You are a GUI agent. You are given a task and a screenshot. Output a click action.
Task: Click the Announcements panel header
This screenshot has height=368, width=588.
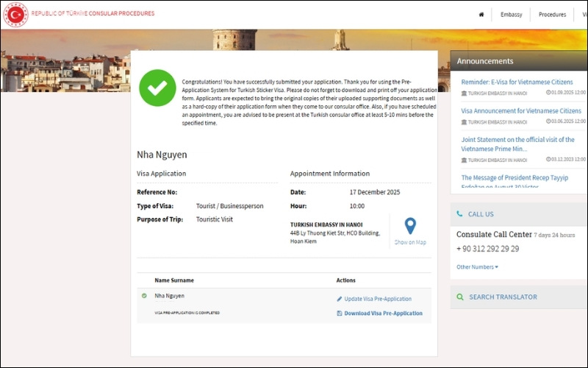point(519,61)
